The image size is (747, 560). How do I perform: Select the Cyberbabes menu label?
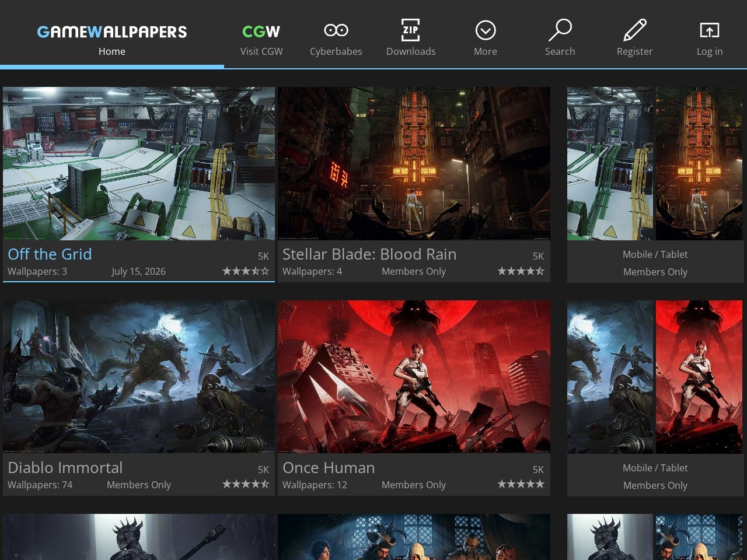coord(336,51)
